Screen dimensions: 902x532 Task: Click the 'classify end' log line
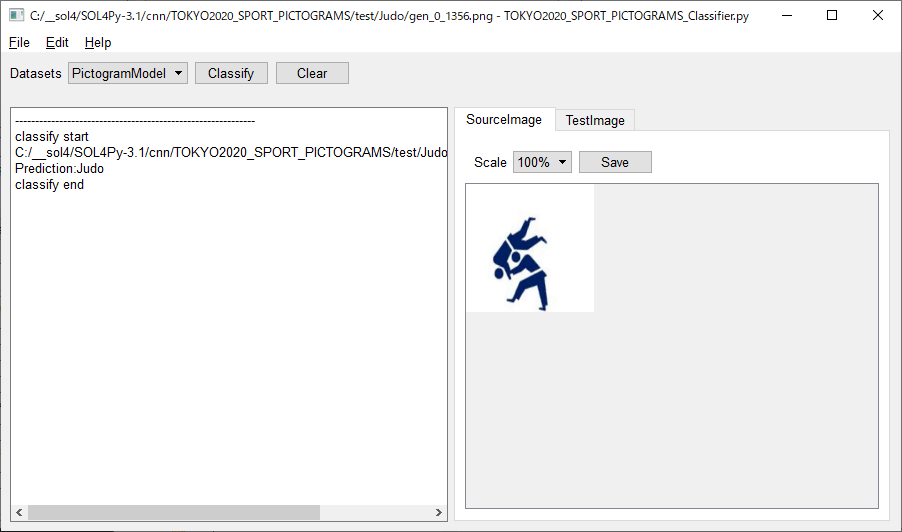[49, 185]
